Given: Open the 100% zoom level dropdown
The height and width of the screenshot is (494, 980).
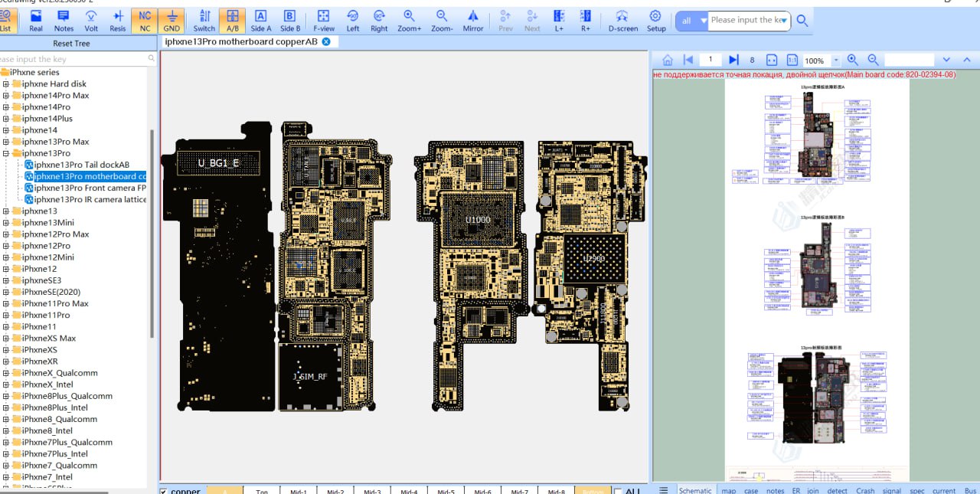Looking at the screenshot, I should pos(836,60).
